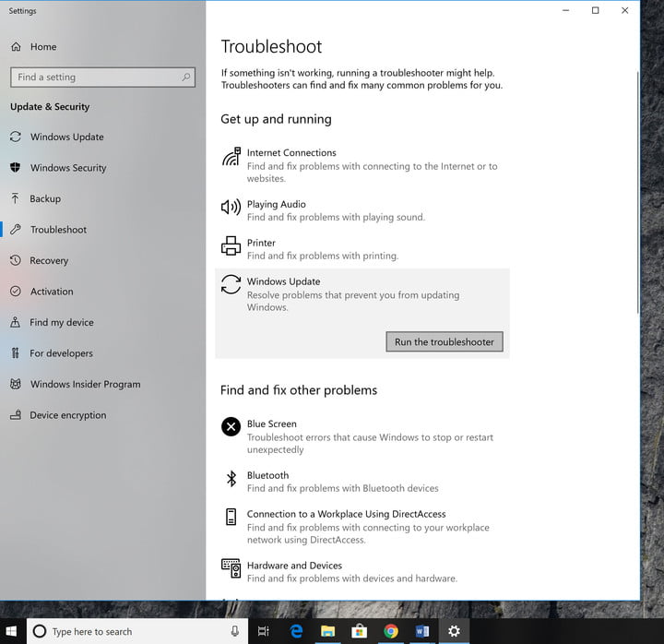The height and width of the screenshot is (644, 664).
Task: Launch Microsoft Edge from the taskbar
Action: (x=296, y=631)
